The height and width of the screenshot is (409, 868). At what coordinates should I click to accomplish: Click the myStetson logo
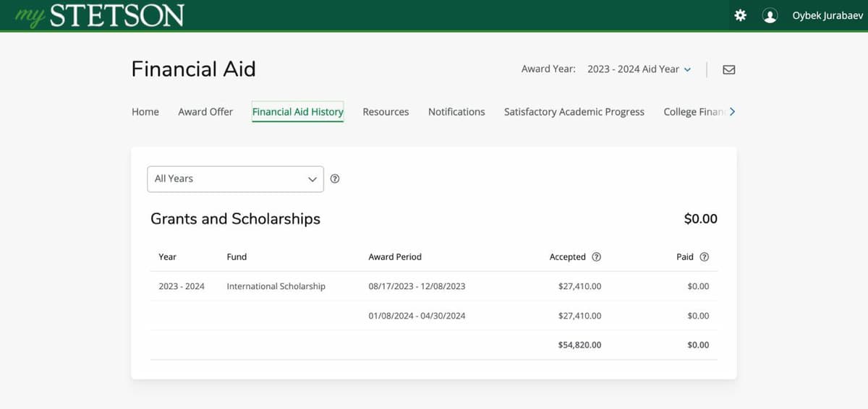point(100,15)
